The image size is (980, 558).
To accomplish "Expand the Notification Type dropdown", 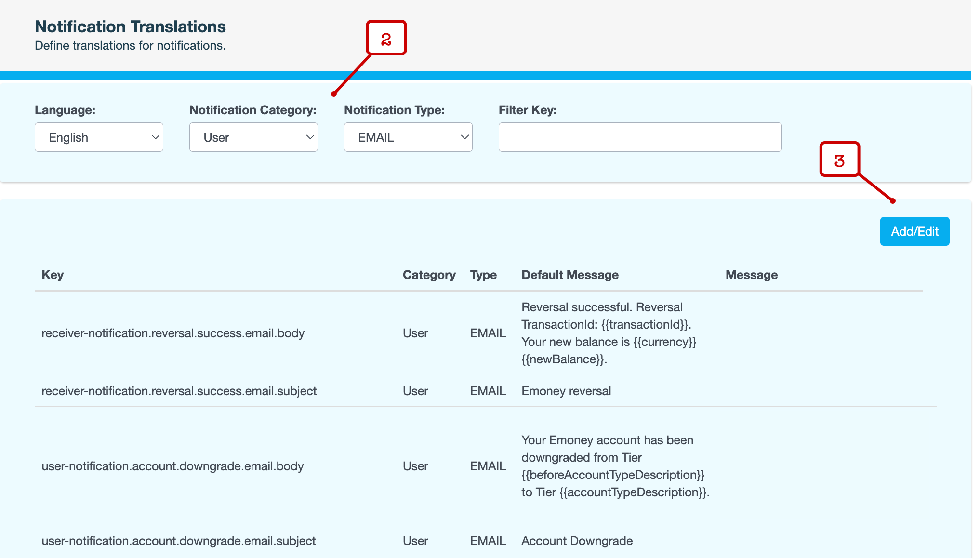I will 408,137.
